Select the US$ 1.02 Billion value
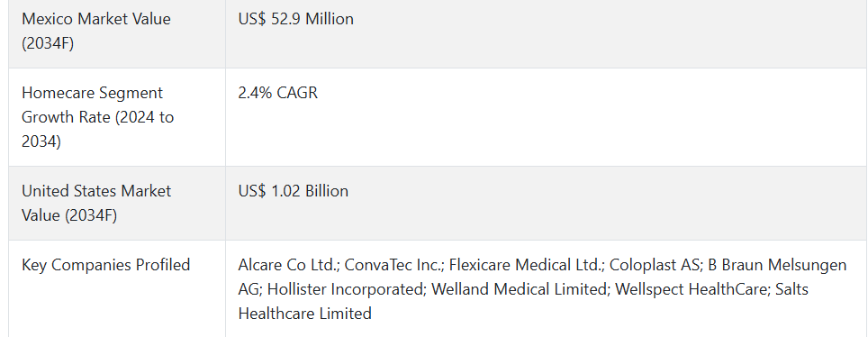 [x=294, y=191]
